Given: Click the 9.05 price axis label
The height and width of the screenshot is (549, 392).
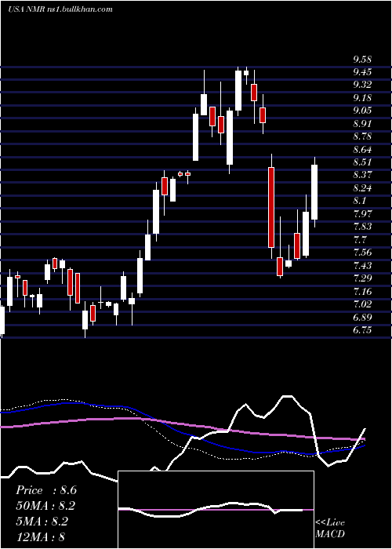Looking at the screenshot, I should 362,111.
